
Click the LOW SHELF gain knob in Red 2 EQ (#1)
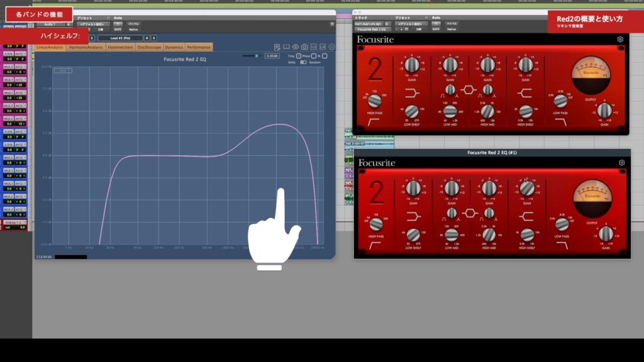pyautogui.click(x=414, y=189)
